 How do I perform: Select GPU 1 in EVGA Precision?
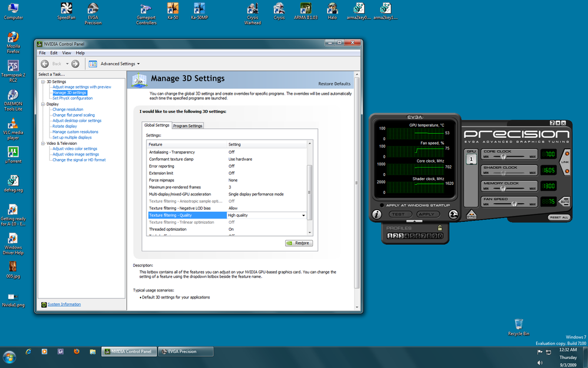472,158
